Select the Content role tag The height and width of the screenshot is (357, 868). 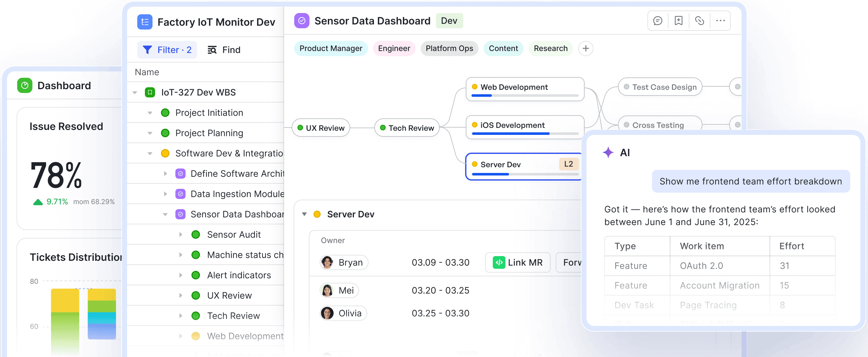click(503, 49)
